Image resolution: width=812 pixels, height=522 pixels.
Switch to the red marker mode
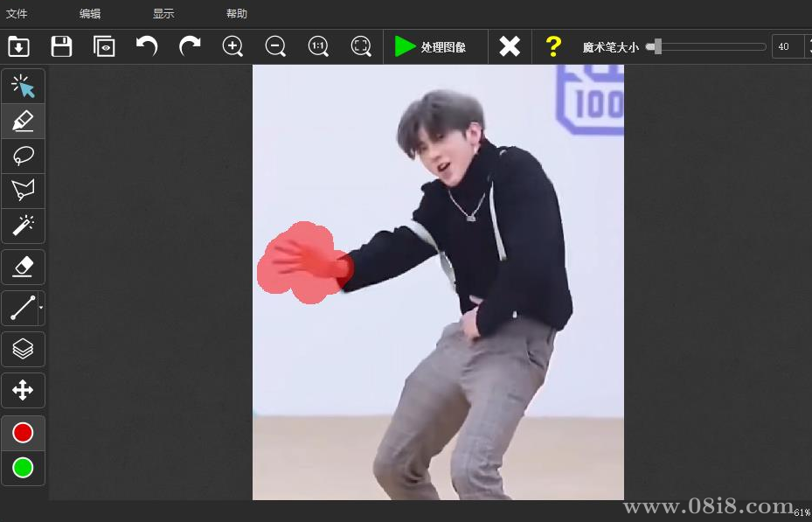[x=23, y=431]
